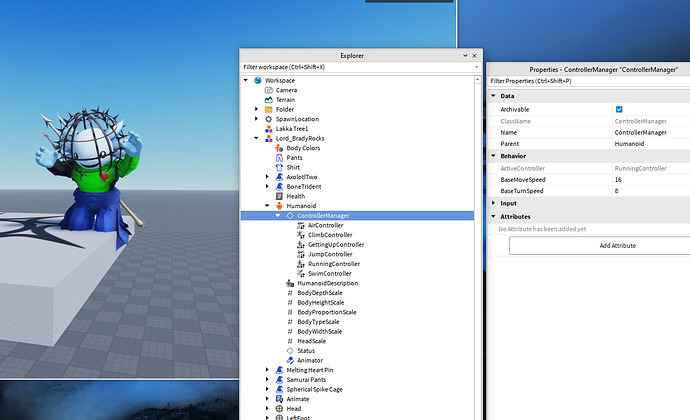
Task: Expand the Input properties section
Action: [x=492, y=203]
